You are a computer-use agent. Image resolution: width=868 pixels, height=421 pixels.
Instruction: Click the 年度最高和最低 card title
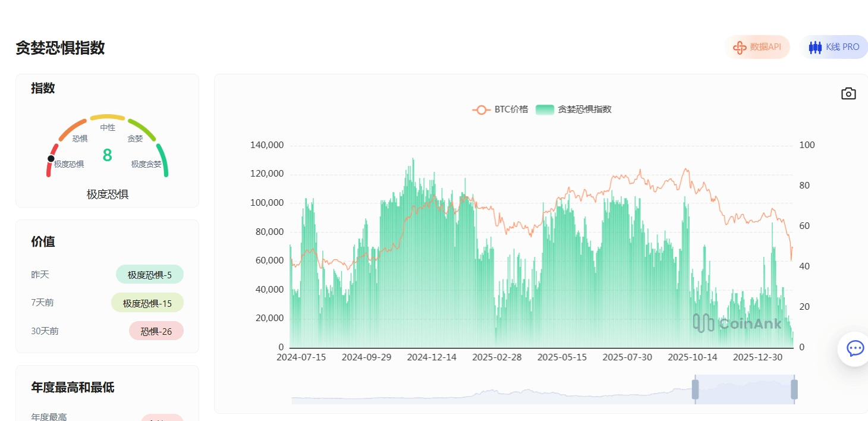pos(73,387)
